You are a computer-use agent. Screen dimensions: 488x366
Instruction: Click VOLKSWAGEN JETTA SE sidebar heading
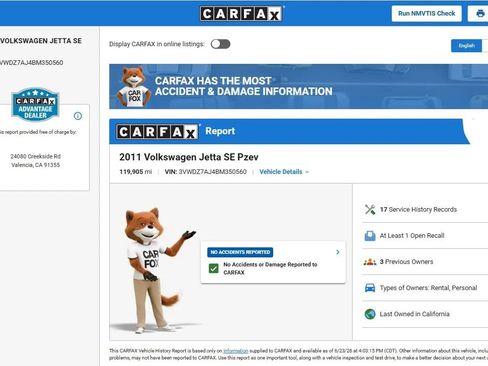(41, 41)
